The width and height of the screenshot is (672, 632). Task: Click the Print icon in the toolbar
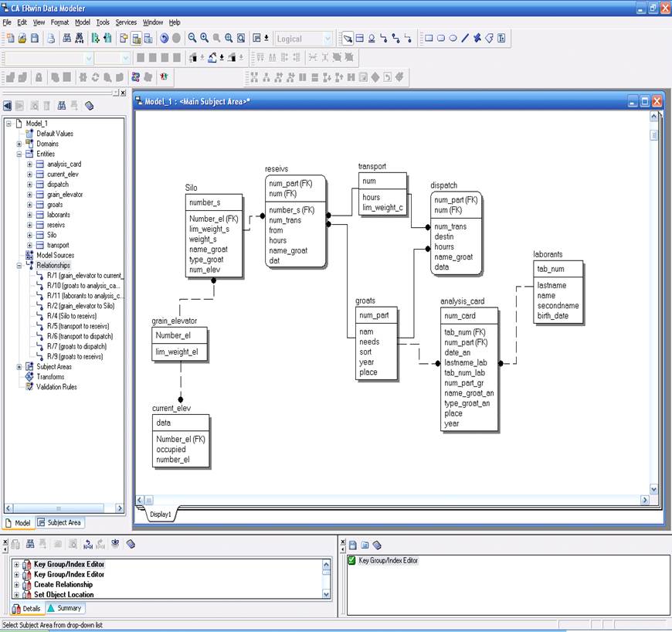pyautogui.click(x=52, y=38)
